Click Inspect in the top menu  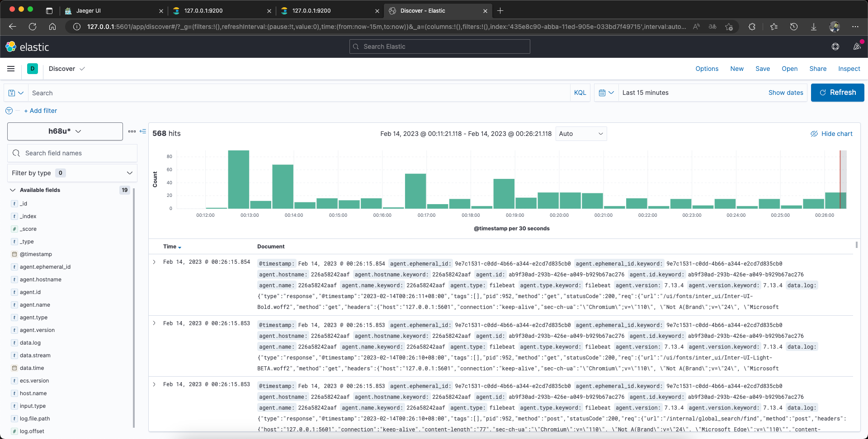pyautogui.click(x=849, y=69)
